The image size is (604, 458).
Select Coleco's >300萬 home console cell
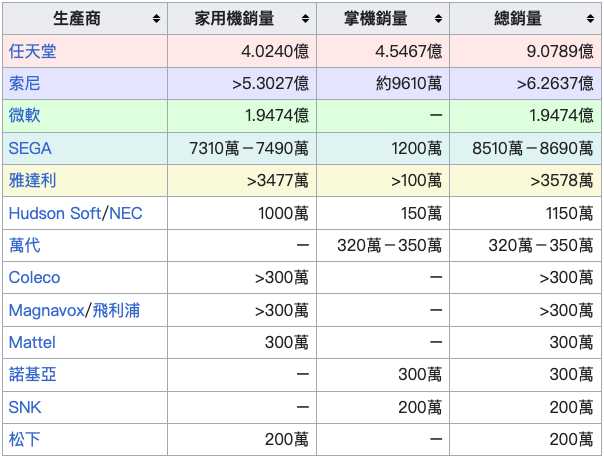(242, 278)
